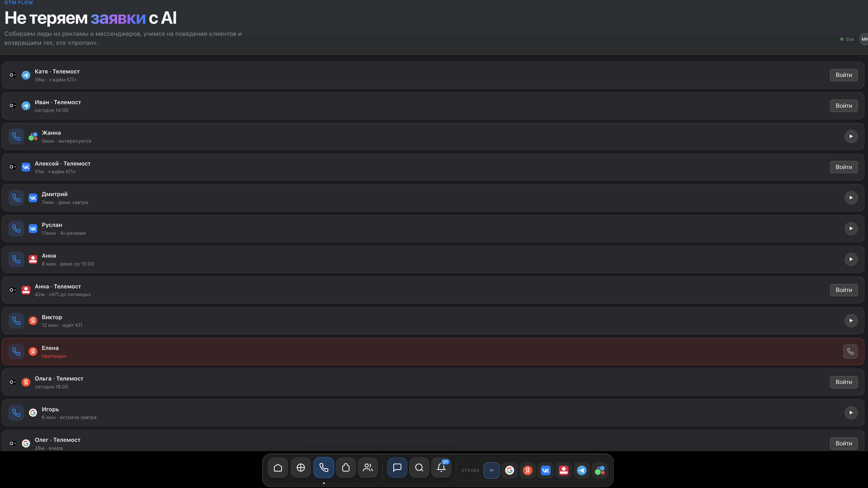Screen dimensions: 868x488
Task: Click VK icon beside Дмитрий
Action: (33, 198)
